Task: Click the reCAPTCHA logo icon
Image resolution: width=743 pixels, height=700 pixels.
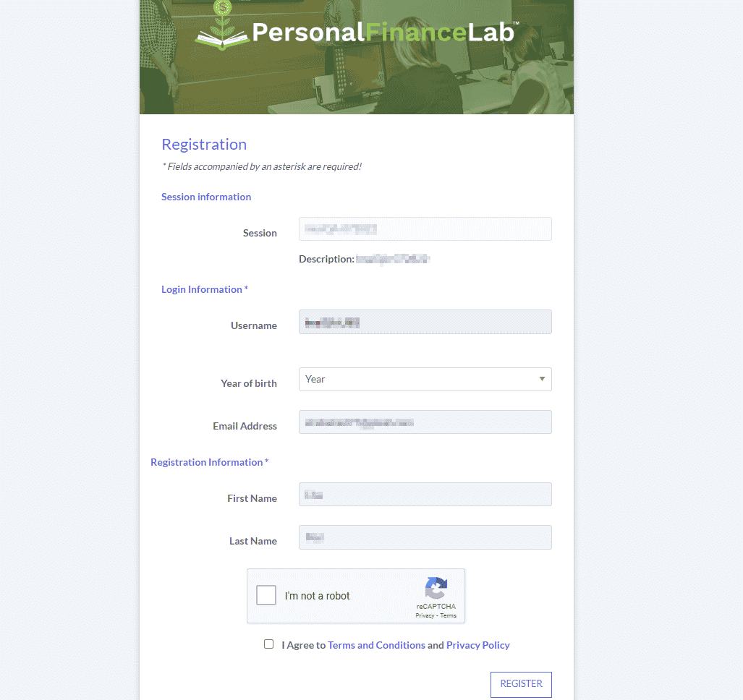Action: click(x=436, y=588)
